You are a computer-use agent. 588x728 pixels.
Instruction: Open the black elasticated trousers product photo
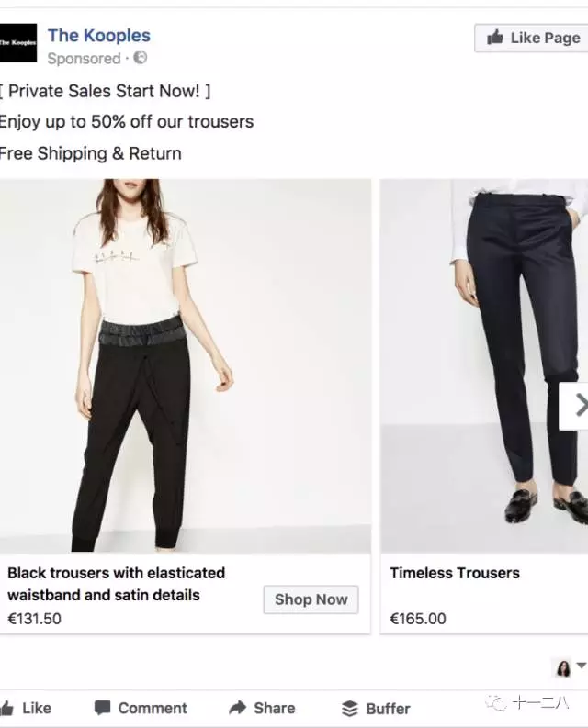[184, 365]
